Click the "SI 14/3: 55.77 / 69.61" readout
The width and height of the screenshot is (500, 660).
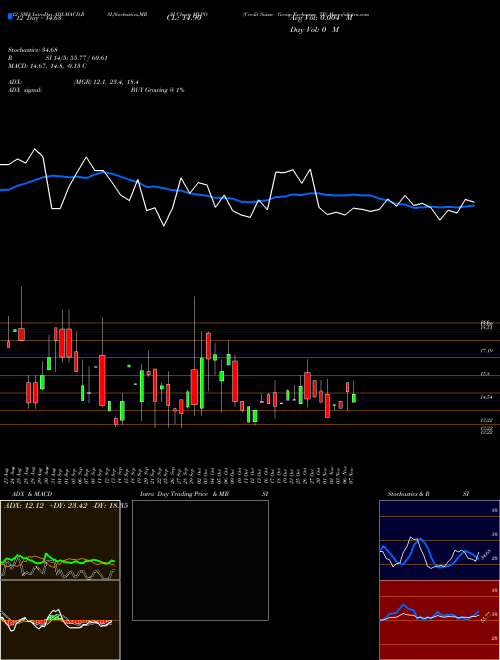pos(77,58)
